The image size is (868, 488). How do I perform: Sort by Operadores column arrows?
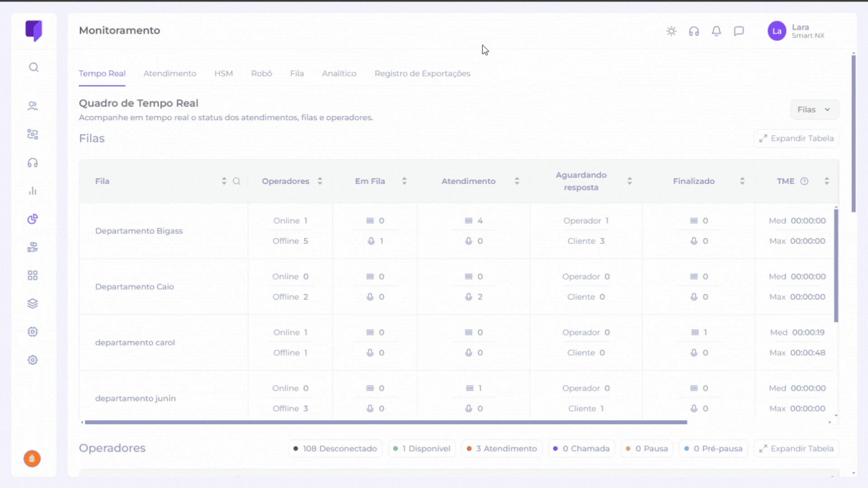click(x=320, y=181)
